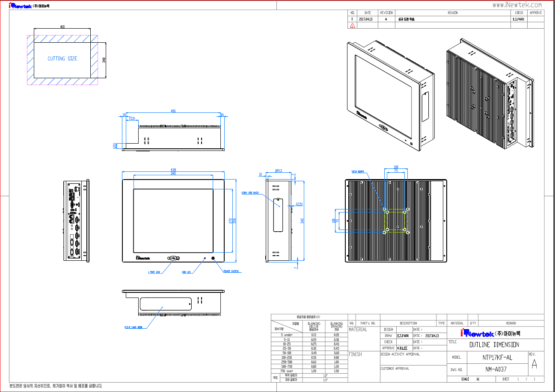The width and height of the screenshot is (555, 392).
Task: Click the Q'TY column header
Action: pyautogui.click(x=473, y=323)
